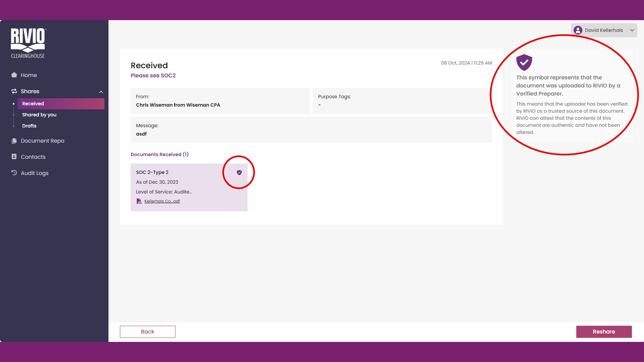This screenshot has height=362, width=644.
Task: Click the Contacts address book icon
Action: coord(14,157)
